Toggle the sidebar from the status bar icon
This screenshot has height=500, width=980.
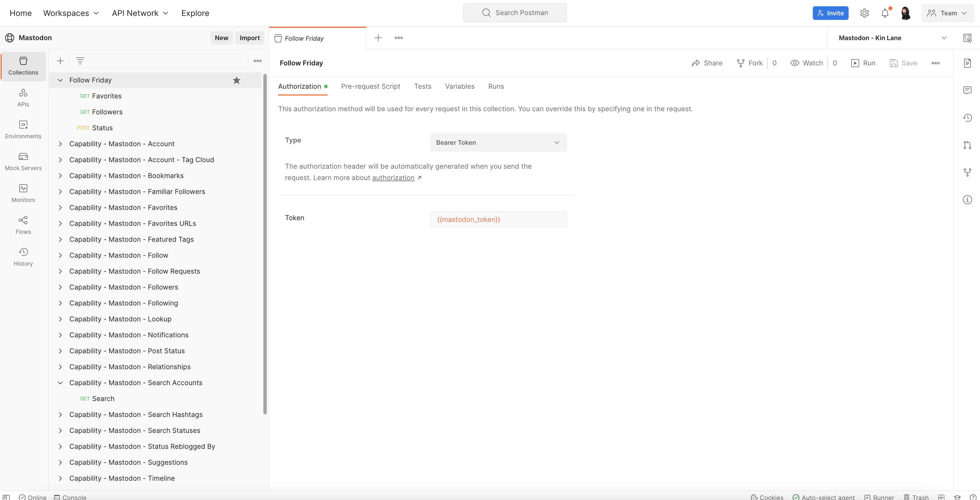[x=7, y=497]
